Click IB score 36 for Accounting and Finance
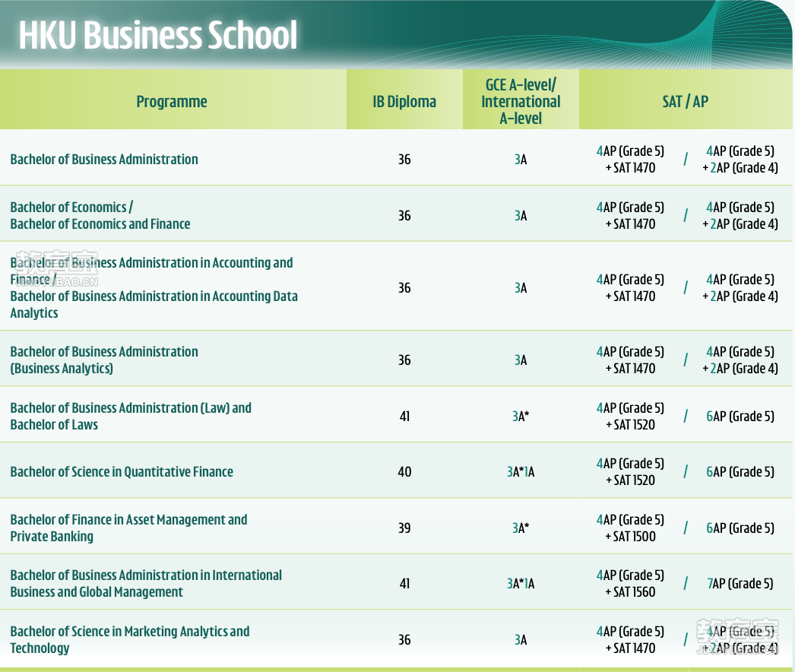Viewport: 795px width, 672px height. [x=404, y=288]
